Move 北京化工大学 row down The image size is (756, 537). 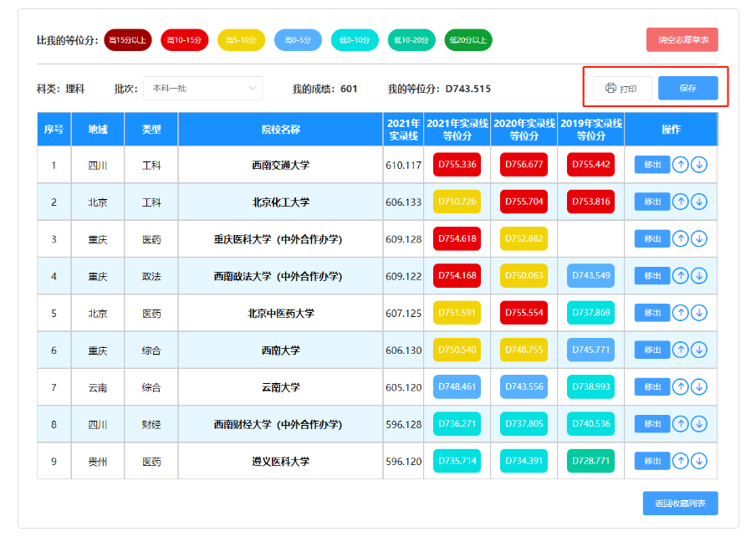(699, 202)
